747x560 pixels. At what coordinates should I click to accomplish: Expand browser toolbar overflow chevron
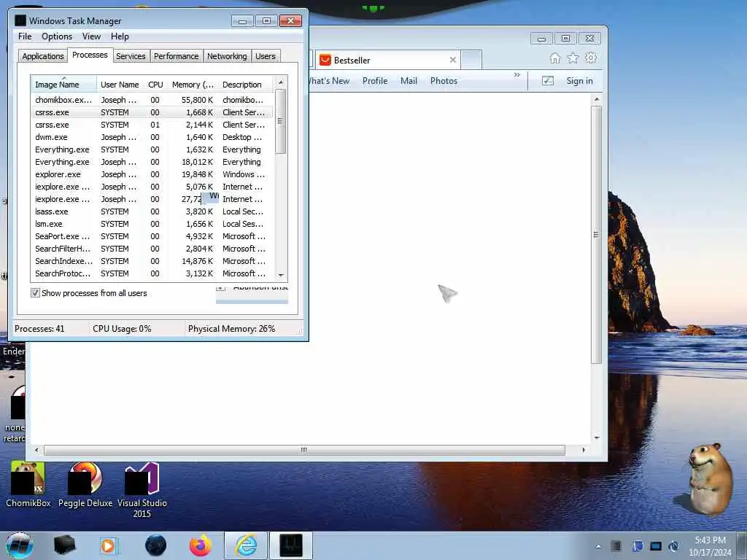tap(517, 75)
